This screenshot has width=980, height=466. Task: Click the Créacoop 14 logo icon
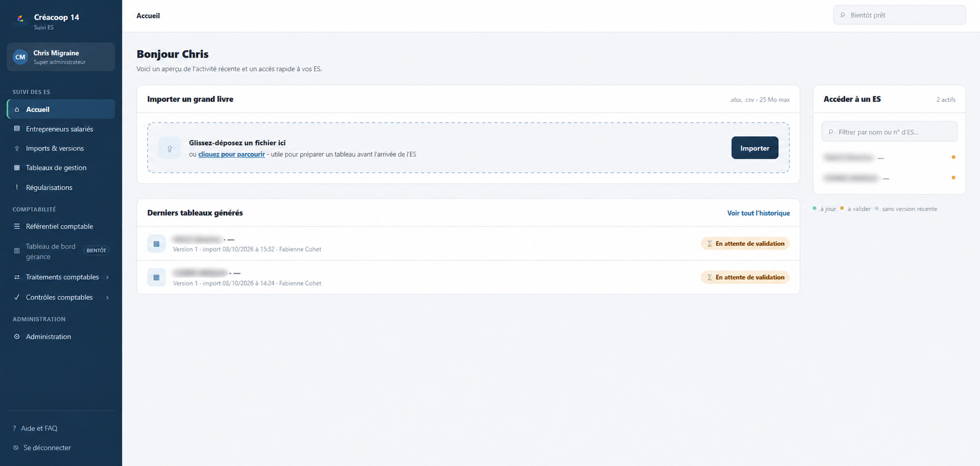20,20
